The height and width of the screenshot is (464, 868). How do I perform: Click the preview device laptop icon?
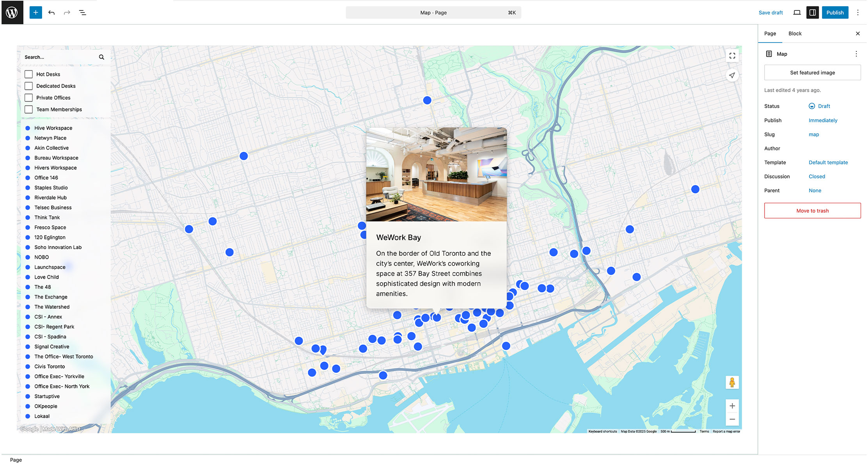tap(797, 12)
